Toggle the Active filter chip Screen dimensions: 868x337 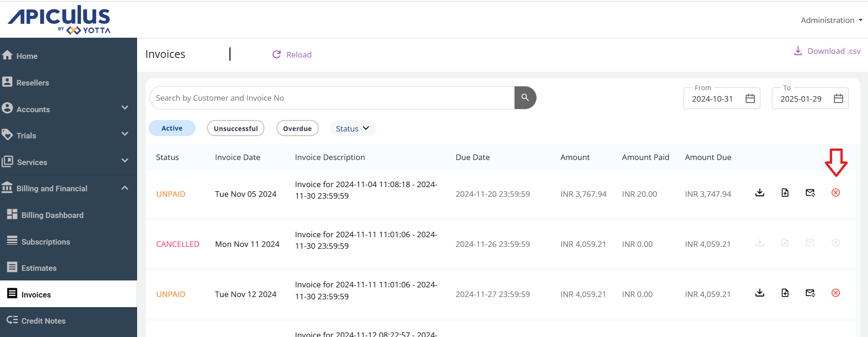click(172, 128)
